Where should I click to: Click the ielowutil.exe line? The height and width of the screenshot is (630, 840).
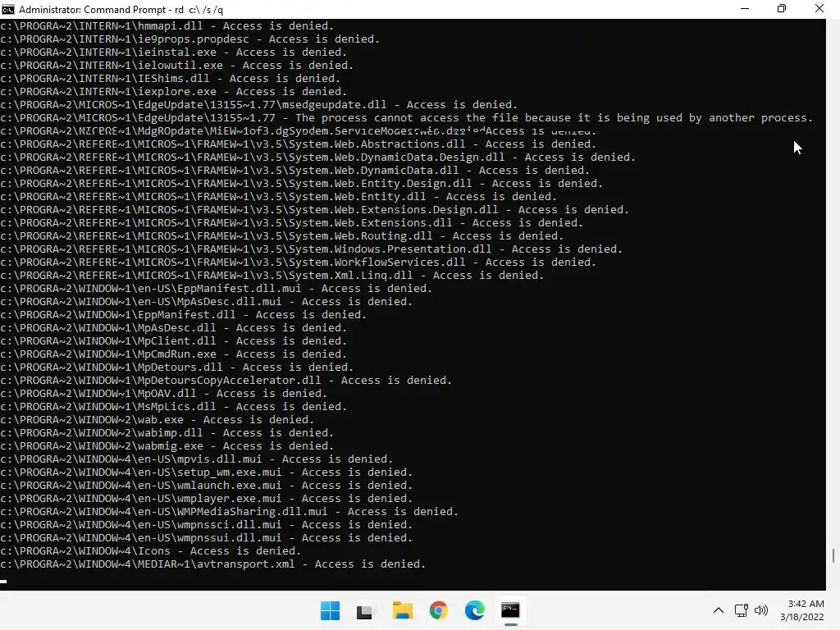[177, 66]
